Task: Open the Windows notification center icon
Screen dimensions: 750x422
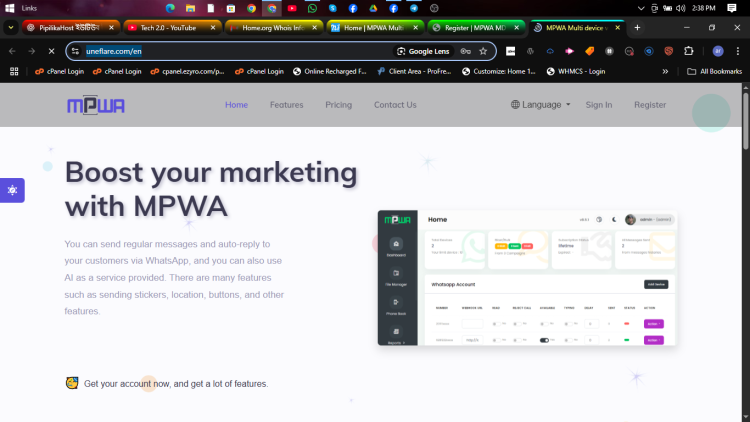Action: [x=731, y=8]
